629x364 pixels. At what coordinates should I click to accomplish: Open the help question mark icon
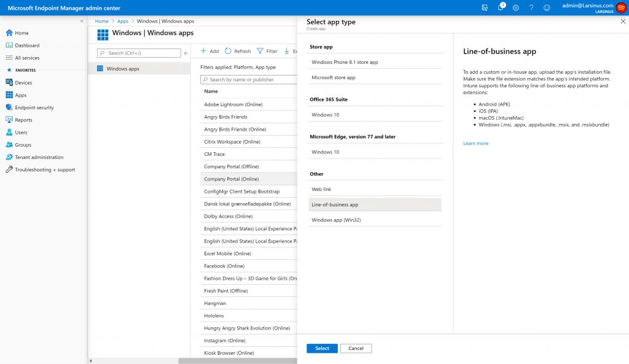point(531,7)
